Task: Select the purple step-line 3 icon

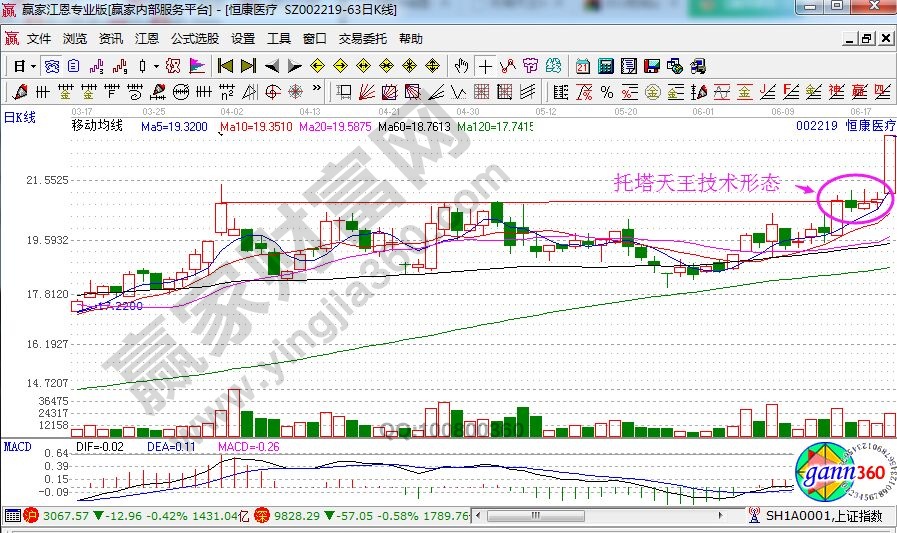Action: coord(97,66)
